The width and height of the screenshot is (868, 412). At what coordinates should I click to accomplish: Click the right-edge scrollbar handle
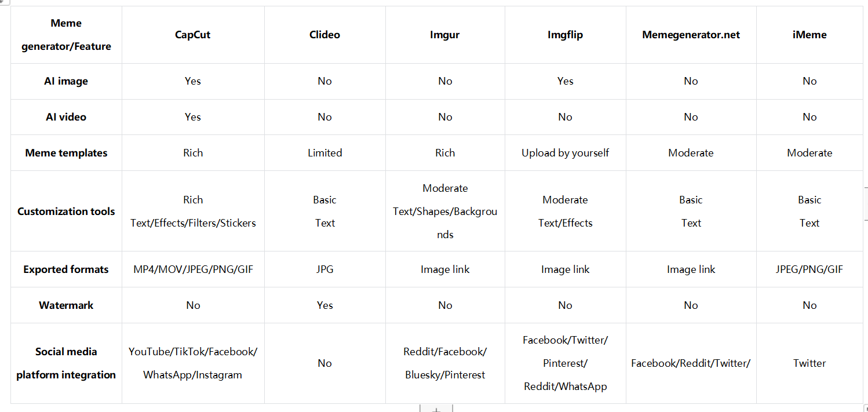866,205
